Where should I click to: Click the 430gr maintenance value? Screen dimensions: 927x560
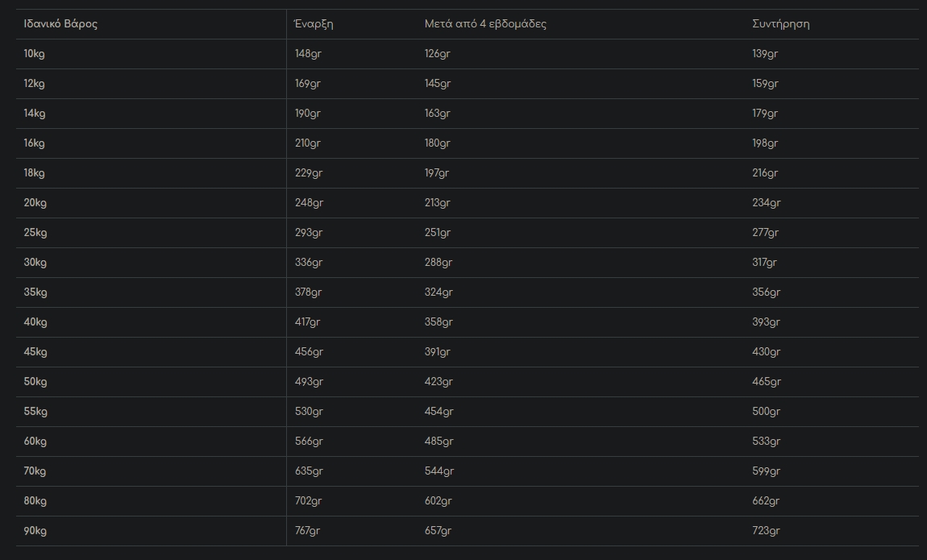[766, 352]
